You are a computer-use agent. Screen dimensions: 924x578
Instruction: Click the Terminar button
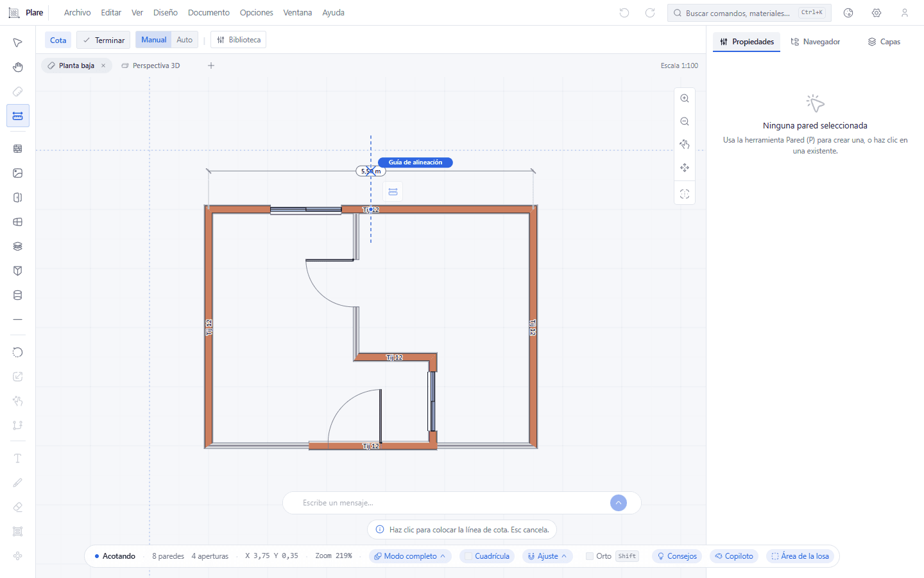103,40
